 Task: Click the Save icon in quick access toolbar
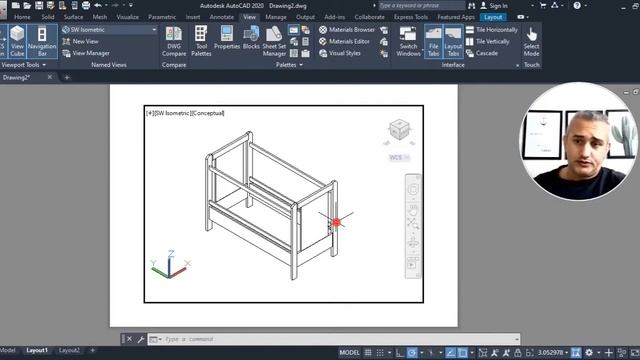39,5
